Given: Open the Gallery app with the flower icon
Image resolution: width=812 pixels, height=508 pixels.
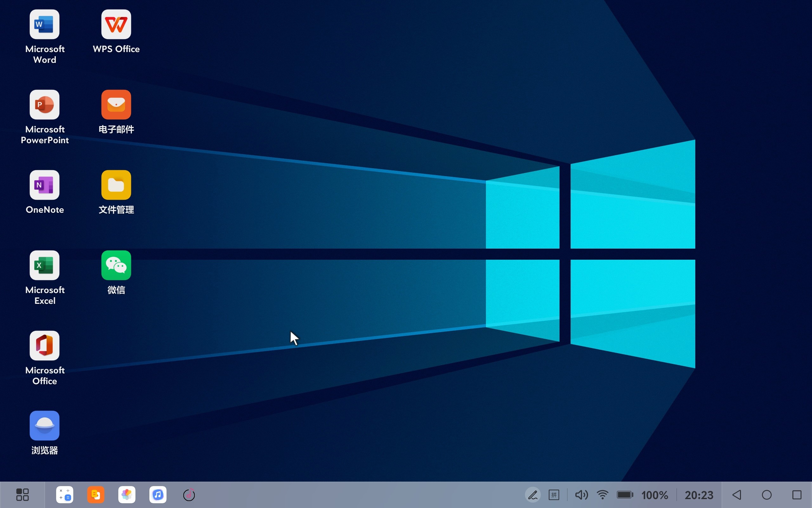Looking at the screenshot, I should pyautogui.click(x=127, y=495).
